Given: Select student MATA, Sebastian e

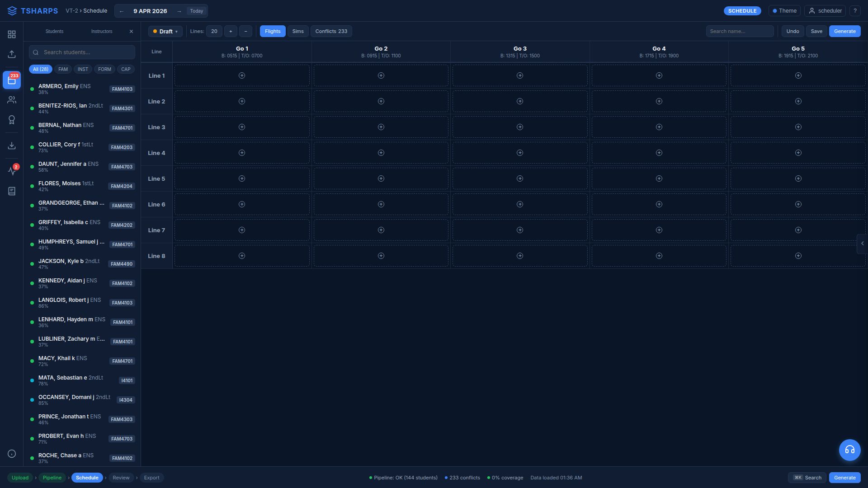Looking at the screenshot, I should [82, 380].
